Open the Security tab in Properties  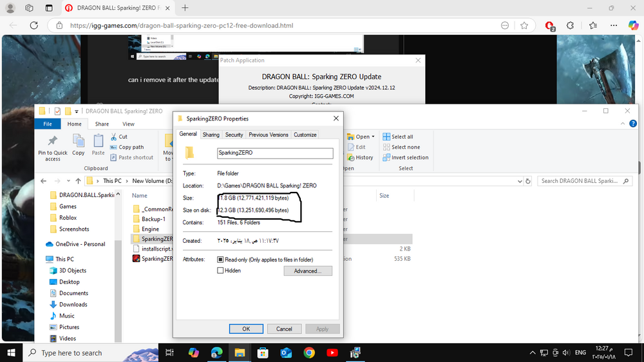234,135
